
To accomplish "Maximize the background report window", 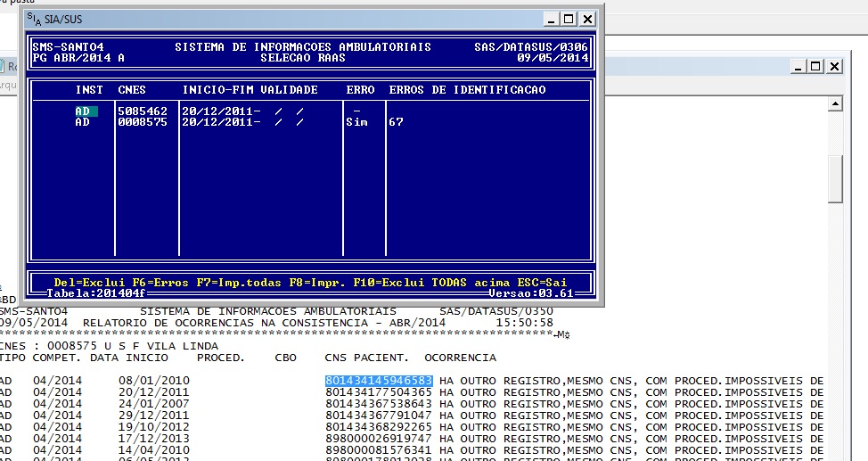I will tap(815, 66).
